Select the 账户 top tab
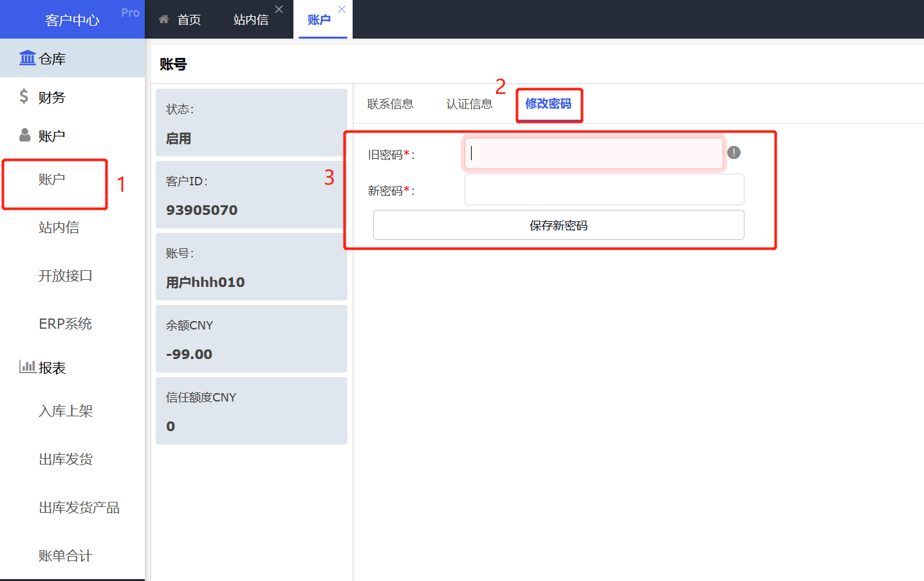 pos(319,19)
